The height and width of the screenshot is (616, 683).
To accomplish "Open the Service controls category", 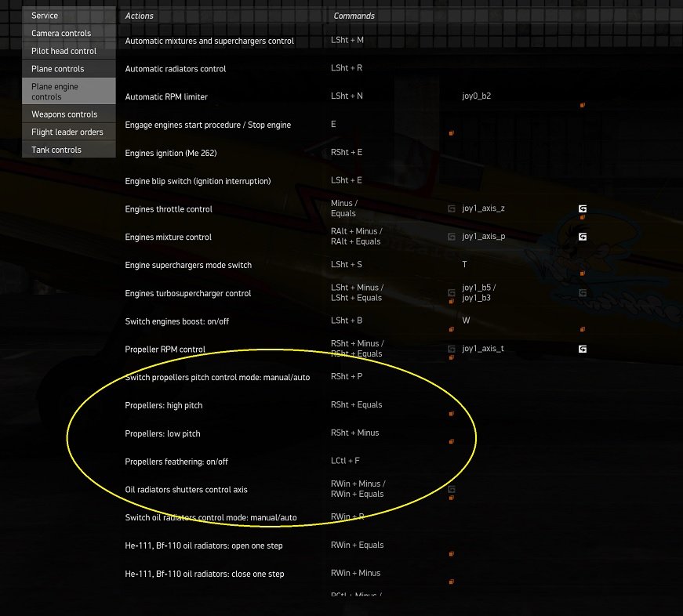I will pos(69,15).
